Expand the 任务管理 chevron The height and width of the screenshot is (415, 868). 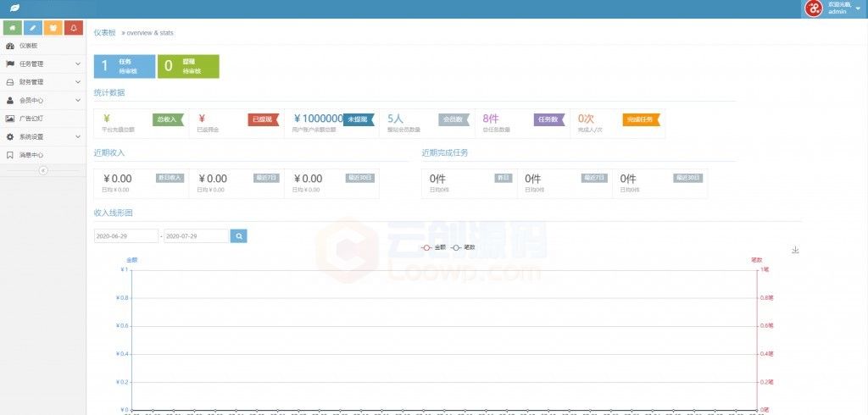(78, 64)
